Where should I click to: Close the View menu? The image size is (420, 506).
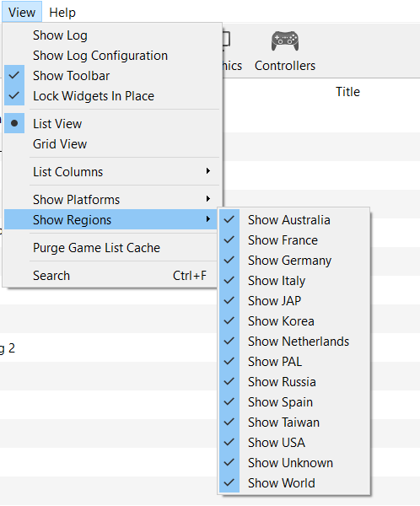pos(22,13)
